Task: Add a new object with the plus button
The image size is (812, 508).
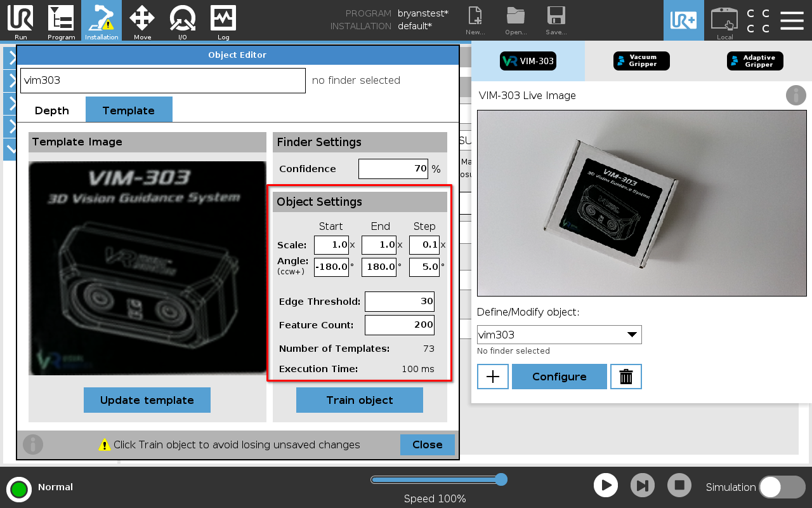Action: coord(493,377)
